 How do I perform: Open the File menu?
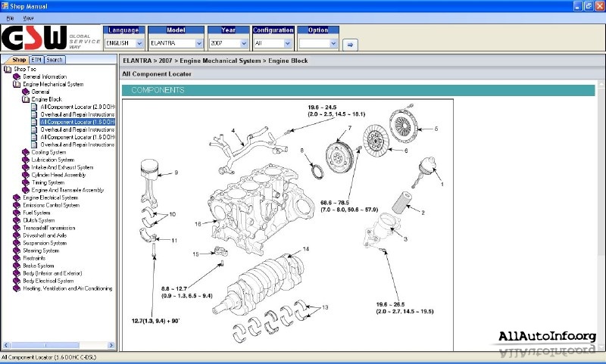pos(11,18)
